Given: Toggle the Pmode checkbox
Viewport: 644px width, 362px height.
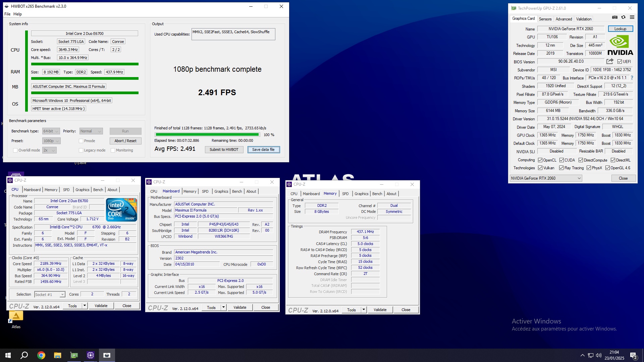Looking at the screenshot, I should [x=81, y=141].
